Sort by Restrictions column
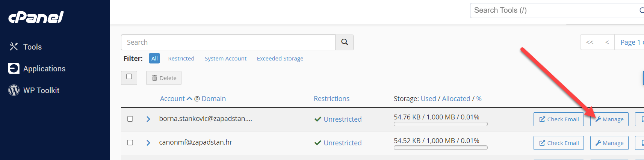The height and width of the screenshot is (160, 644). [x=331, y=98]
